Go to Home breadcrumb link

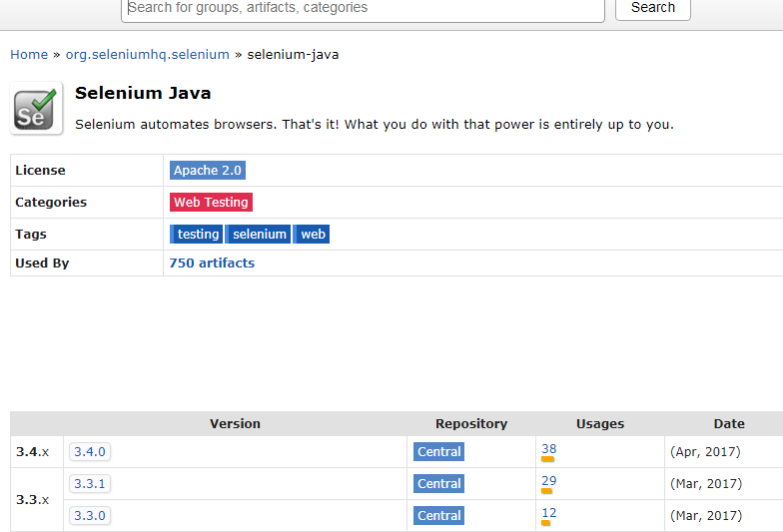(x=29, y=54)
